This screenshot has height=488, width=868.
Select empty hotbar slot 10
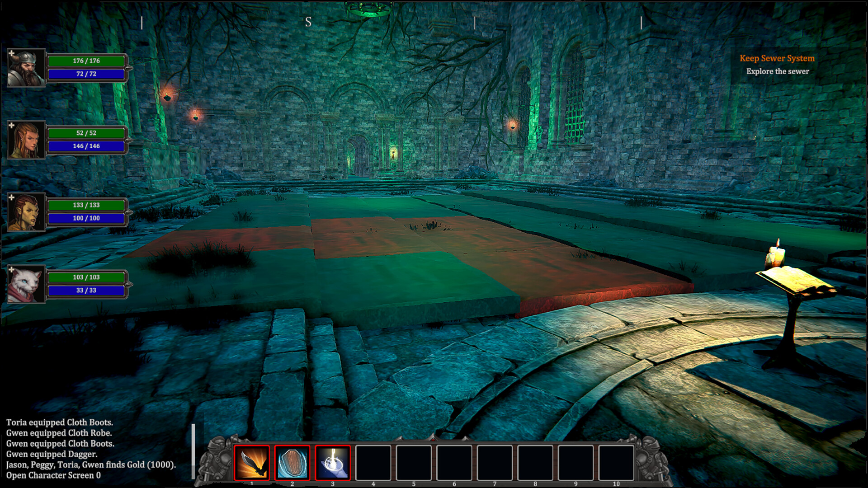tap(616, 462)
